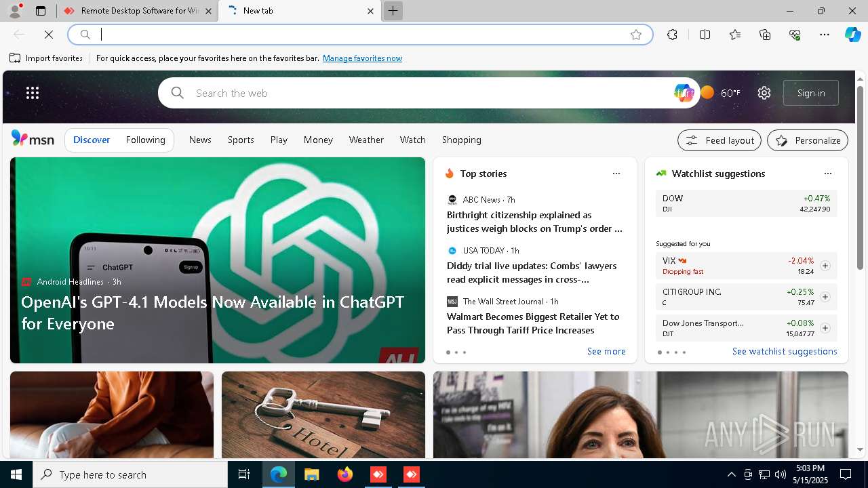Open the MSN logo home
The image size is (868, 488).
point(33,139)
